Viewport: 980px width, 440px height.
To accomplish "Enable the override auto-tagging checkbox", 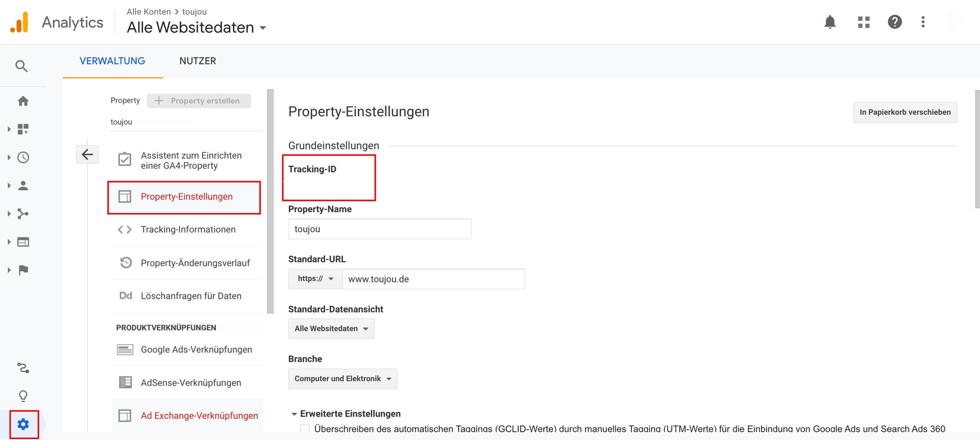I will [305, 429].
